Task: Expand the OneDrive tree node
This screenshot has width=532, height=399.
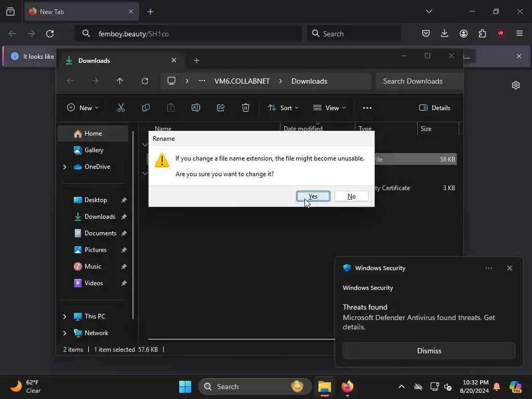Action: coord(64,167)
